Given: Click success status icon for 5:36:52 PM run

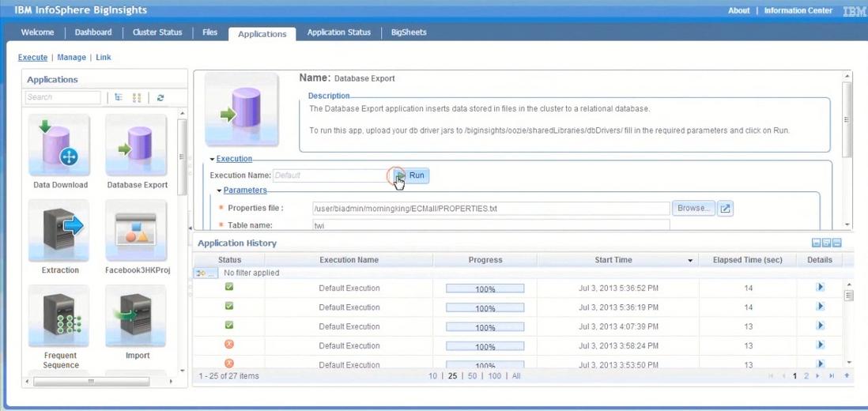Looking at the screenshot, I should coord(229,287).
